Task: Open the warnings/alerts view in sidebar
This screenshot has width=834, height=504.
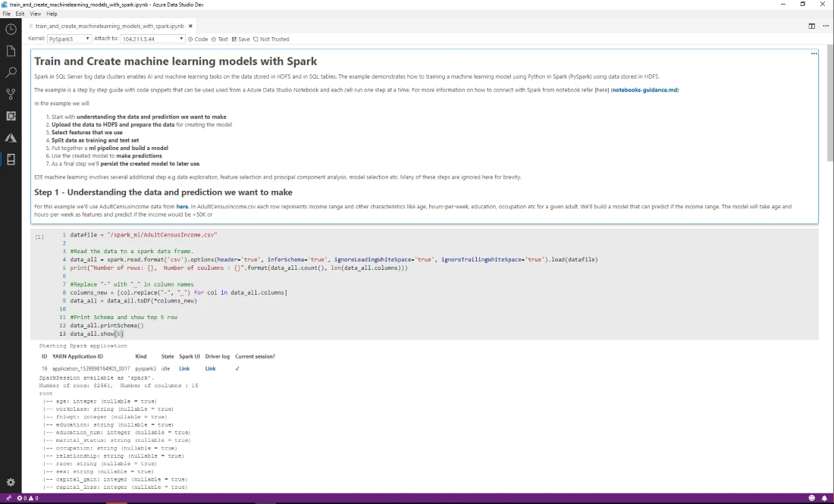Action: 10,137
